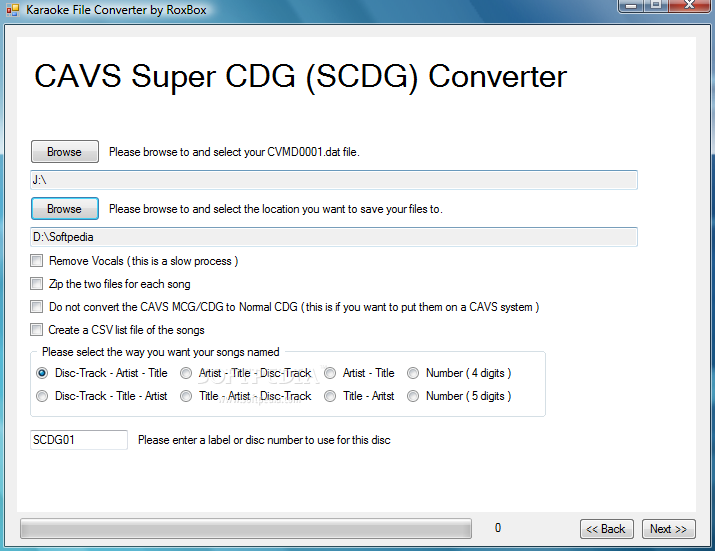The image size is (715, 551).
Task: Tick Do not convert CAVS MCG/CDG checkbox
Action: (x=36, y=307)
